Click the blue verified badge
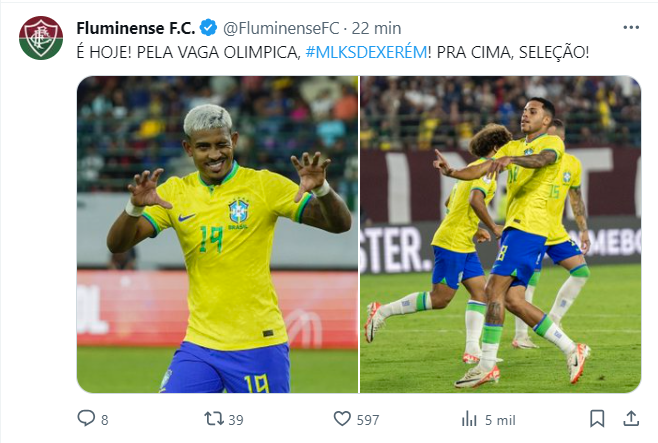The width and height of the screenshot is (658, 443). (208, 28)
